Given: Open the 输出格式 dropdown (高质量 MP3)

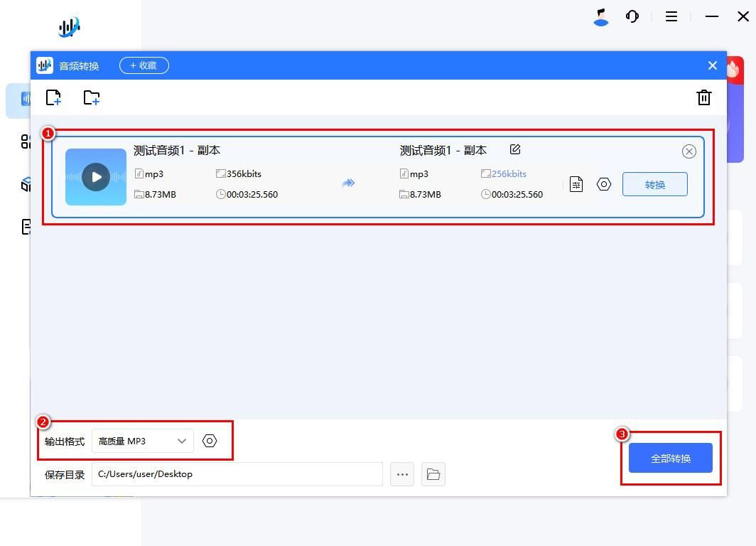Looking at the screenshot, I should pos(143,441).
